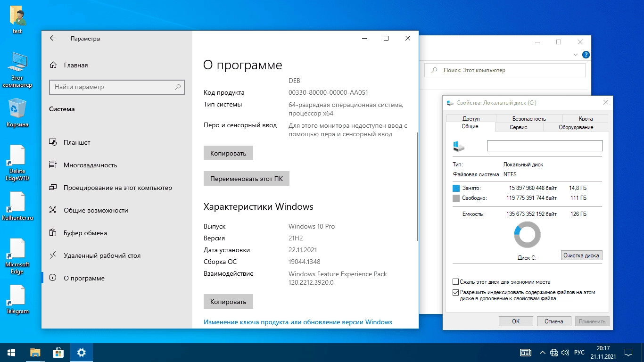Click the volume speaker tray icon
This screenshot has height=362, width=644.
(565, 353)
